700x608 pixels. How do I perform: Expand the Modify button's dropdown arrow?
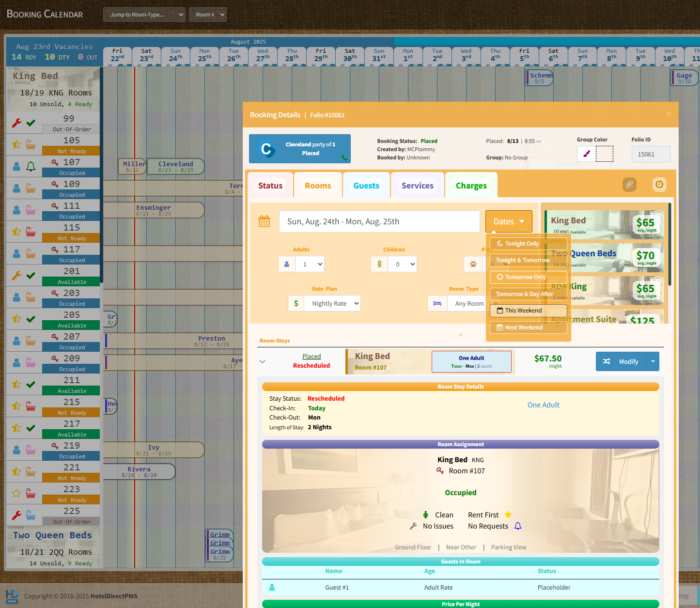click(x=653, y=361)
